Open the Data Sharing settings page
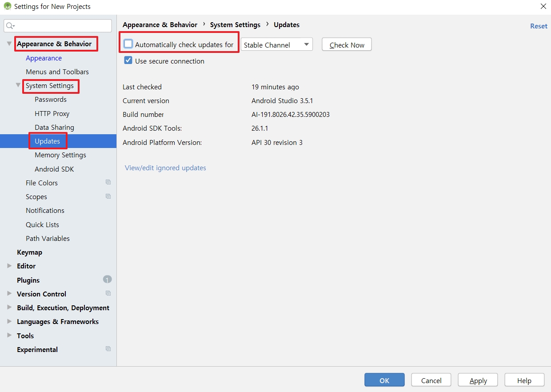This screenshot has width=551, height=392. [x=54, y=127]
